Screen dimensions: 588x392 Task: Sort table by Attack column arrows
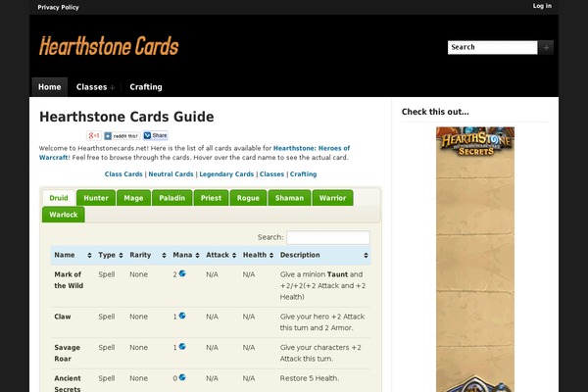(234, 256)
